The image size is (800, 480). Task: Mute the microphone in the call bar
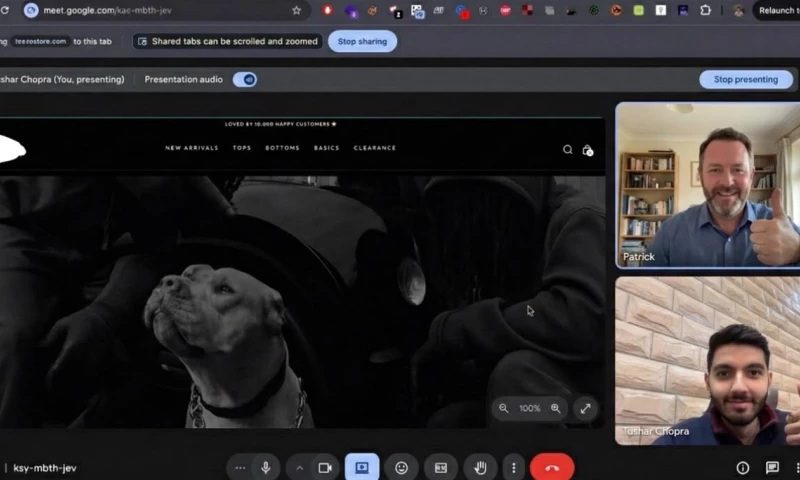coord(265,467)
